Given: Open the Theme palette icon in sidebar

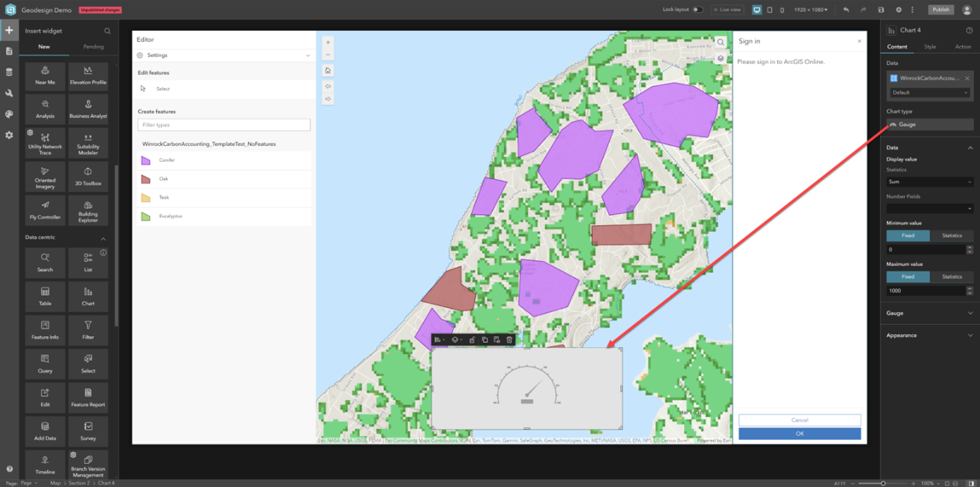Looking at the screenshot, I should click(x=9, y=114).
